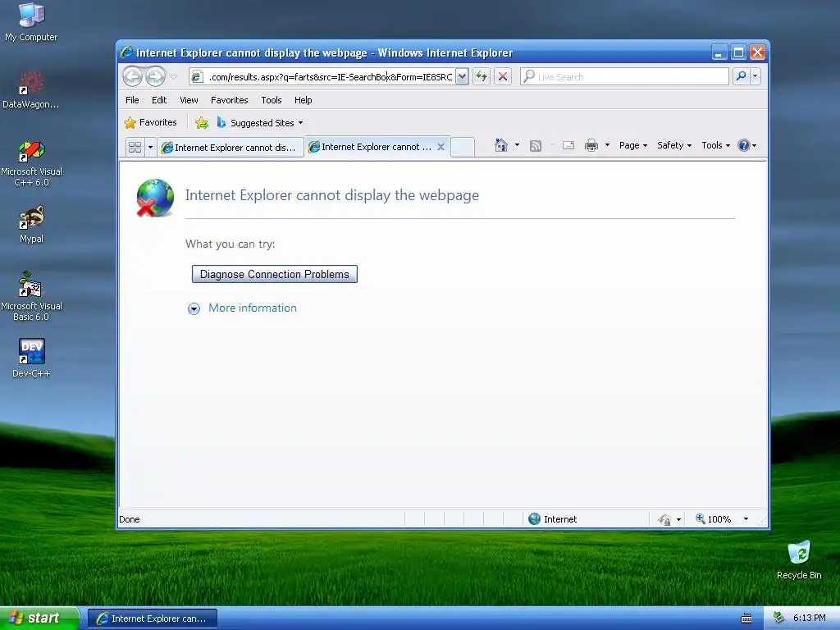
Task: Click the on-screen keyboard tray icon
Action: tap(746, 619)
